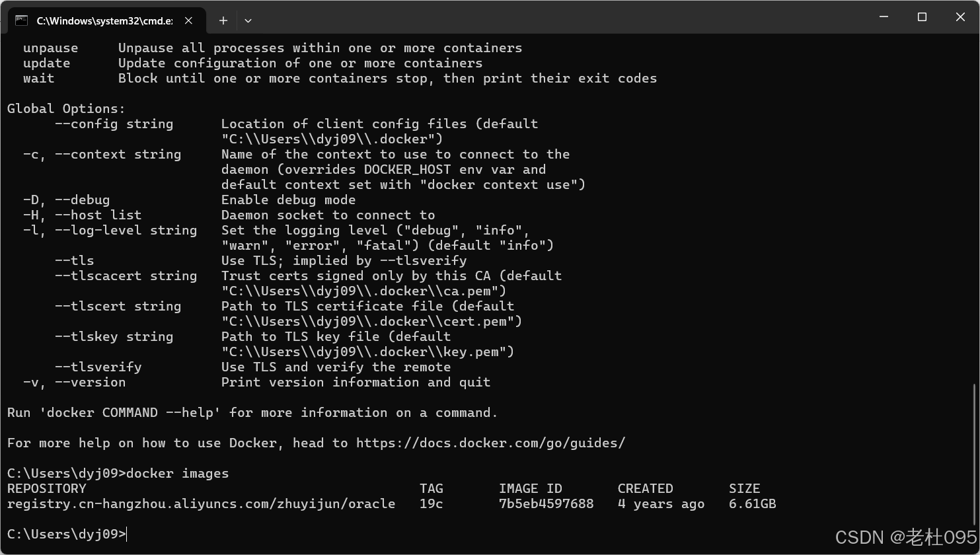
Task: Click the CREATED column header
Action: (x=646, y=488)
